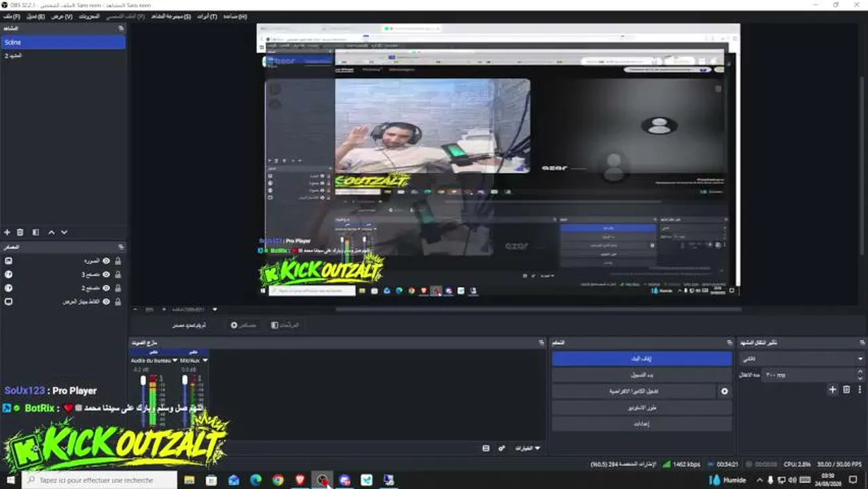Open Microsoft Edge from the taskbar
Image resolution: width=868 pixels, height=489 pixels.
click(x=256, y=480)
